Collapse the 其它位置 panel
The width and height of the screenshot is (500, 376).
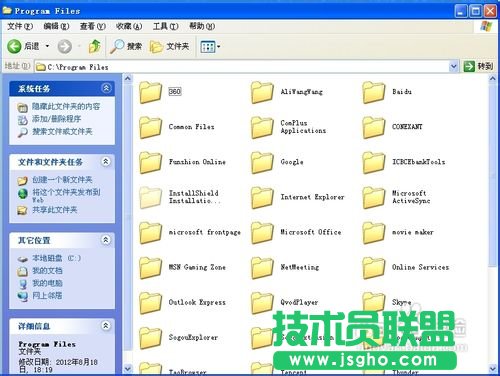coord(106,240)
